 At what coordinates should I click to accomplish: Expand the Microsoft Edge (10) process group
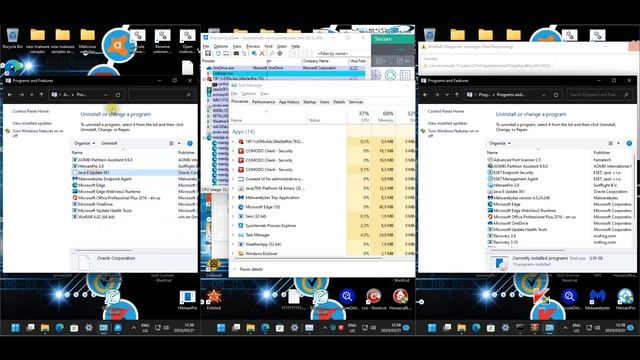click(x=233, y=207)
